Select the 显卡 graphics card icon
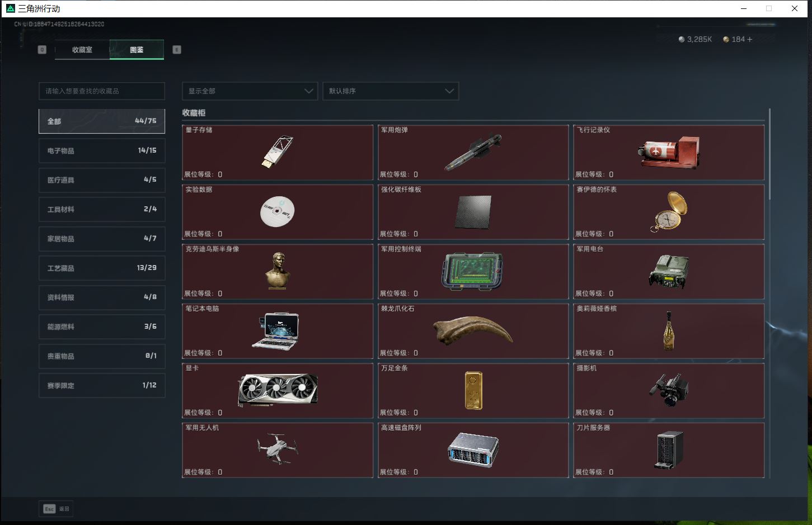 point(278,390)
